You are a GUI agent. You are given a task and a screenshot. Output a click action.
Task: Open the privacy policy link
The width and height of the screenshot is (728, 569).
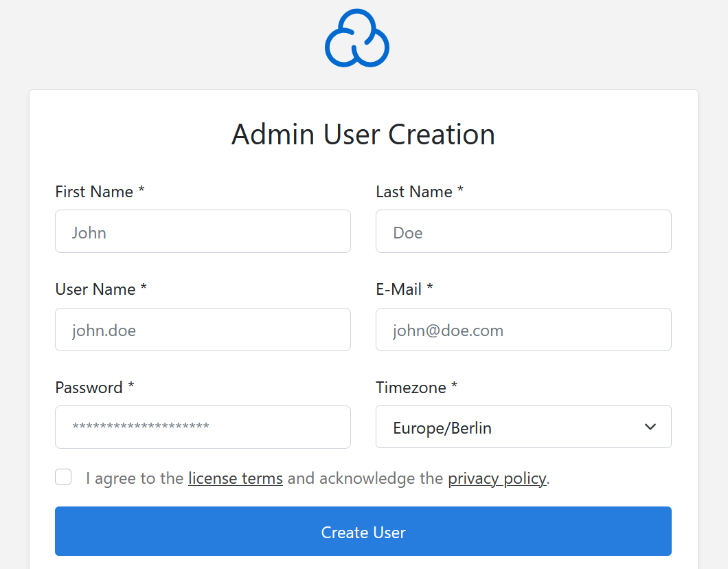[x=497, y=478]
